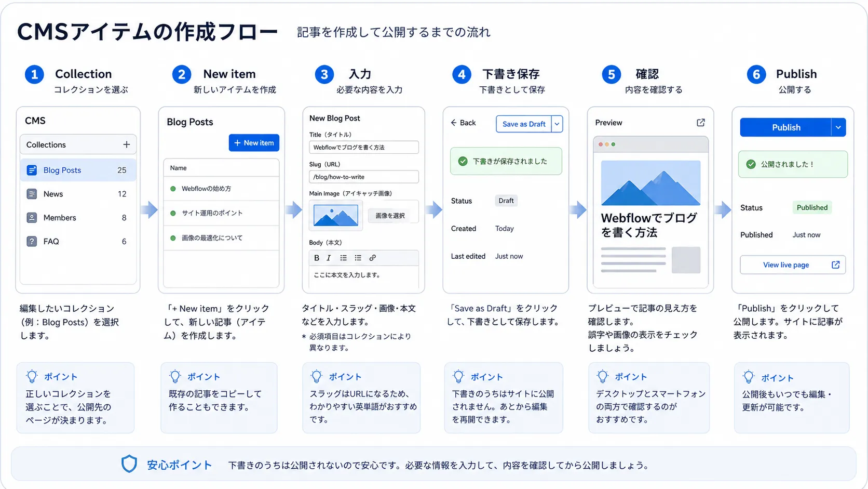Viewport: 868px width, 489px height.
Task: Open Save as Draft dropdown arrow
Action: (x=557, y=124)
